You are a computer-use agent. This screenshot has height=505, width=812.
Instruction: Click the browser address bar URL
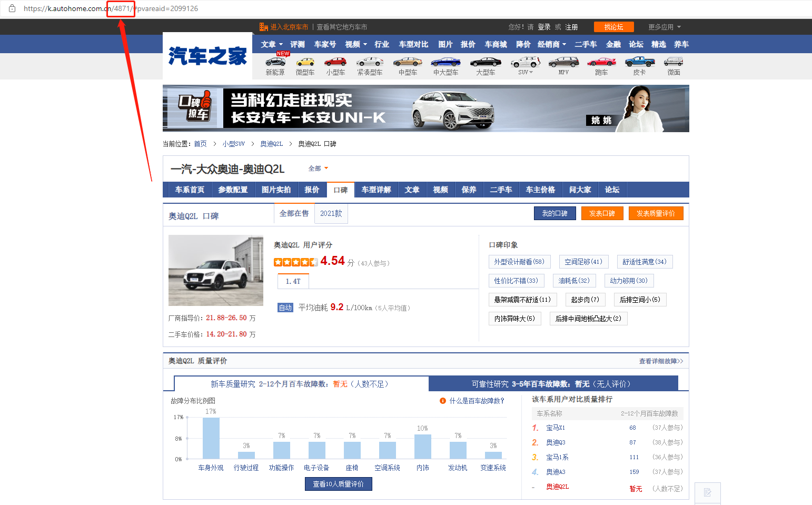pyautogui.click(x=111, y=8)
